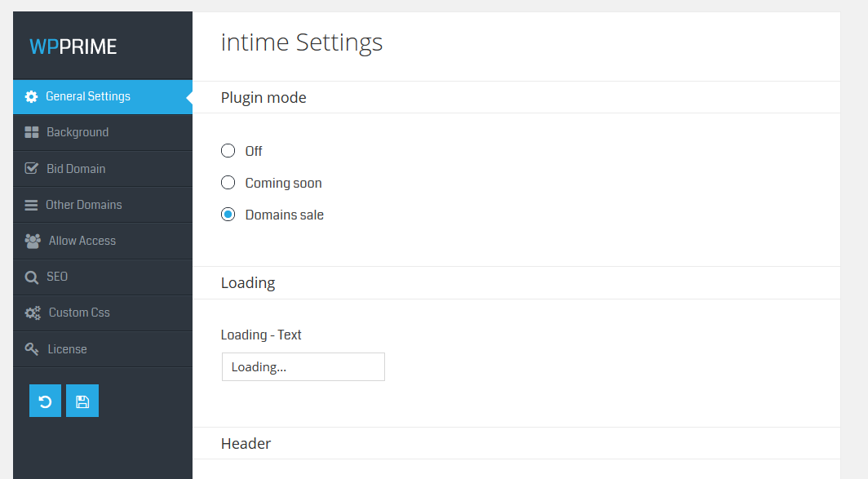Viewport: 868px width, 479px height.
Task: Select the Domains sale radio button
Action: (228, 215)
